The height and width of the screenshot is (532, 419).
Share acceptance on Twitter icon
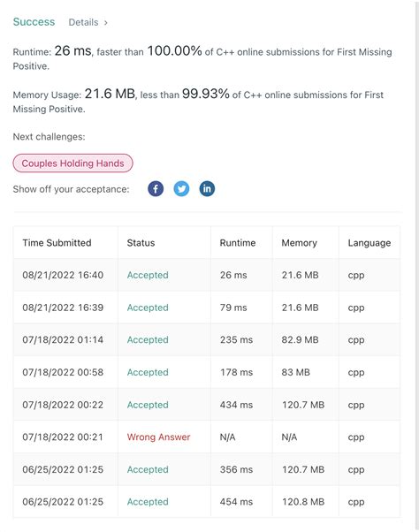(x=181, y=189)
